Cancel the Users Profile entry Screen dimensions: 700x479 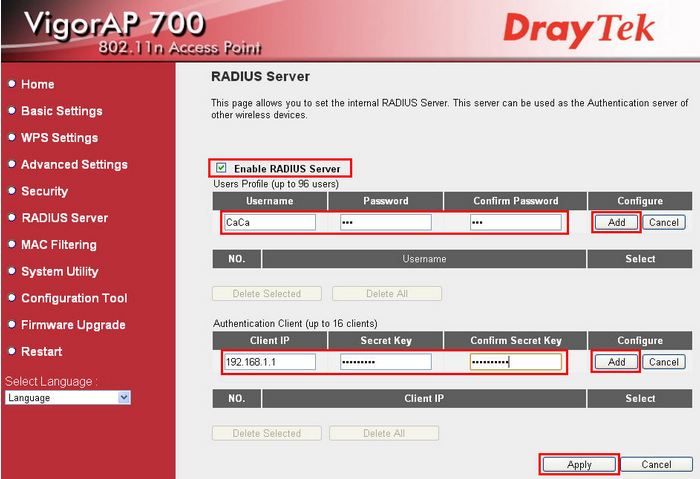663,222
